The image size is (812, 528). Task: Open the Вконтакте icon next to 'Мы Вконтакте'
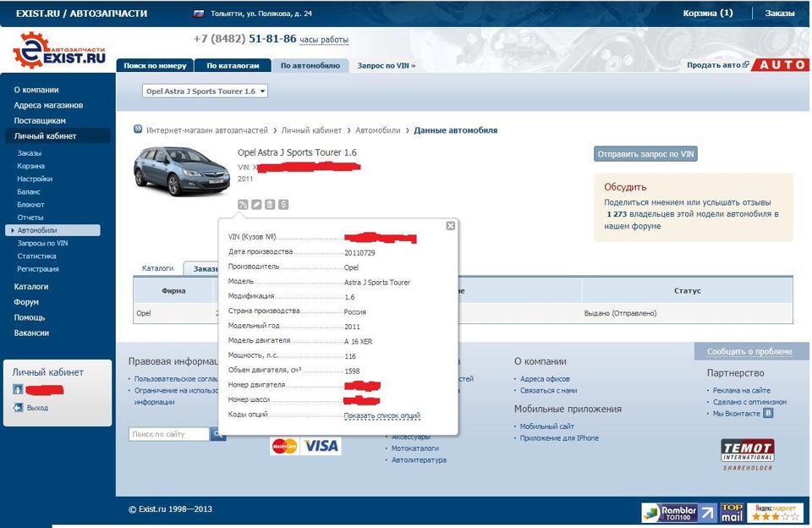(767, 415)
